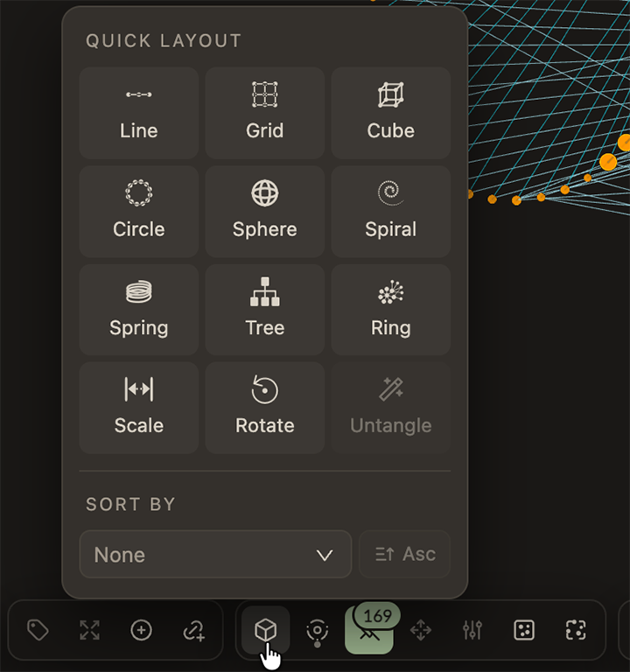The height and width of the screenshot is (672, 630).
Task: Arrange nodes in a Sphere layout
Action: coord(264,212)
